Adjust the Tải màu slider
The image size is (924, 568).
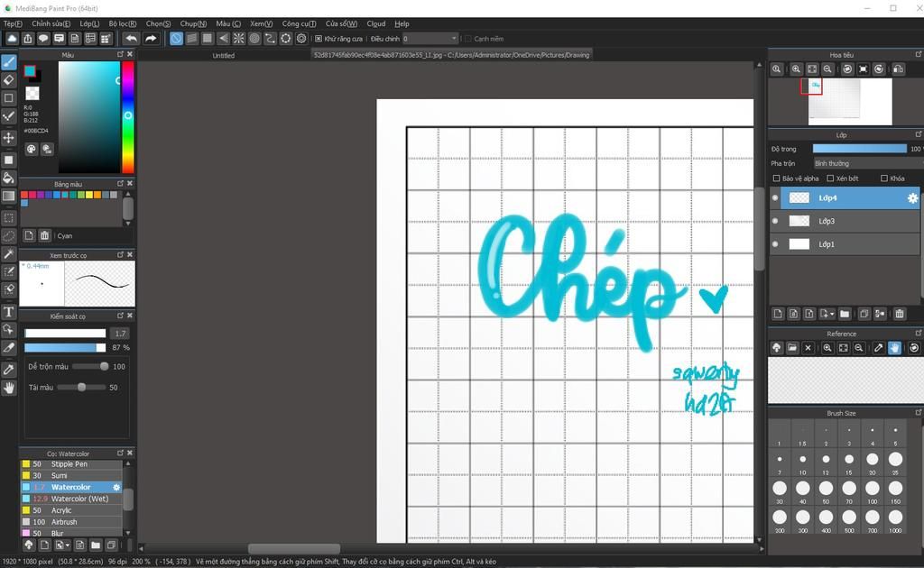[81, 388]
